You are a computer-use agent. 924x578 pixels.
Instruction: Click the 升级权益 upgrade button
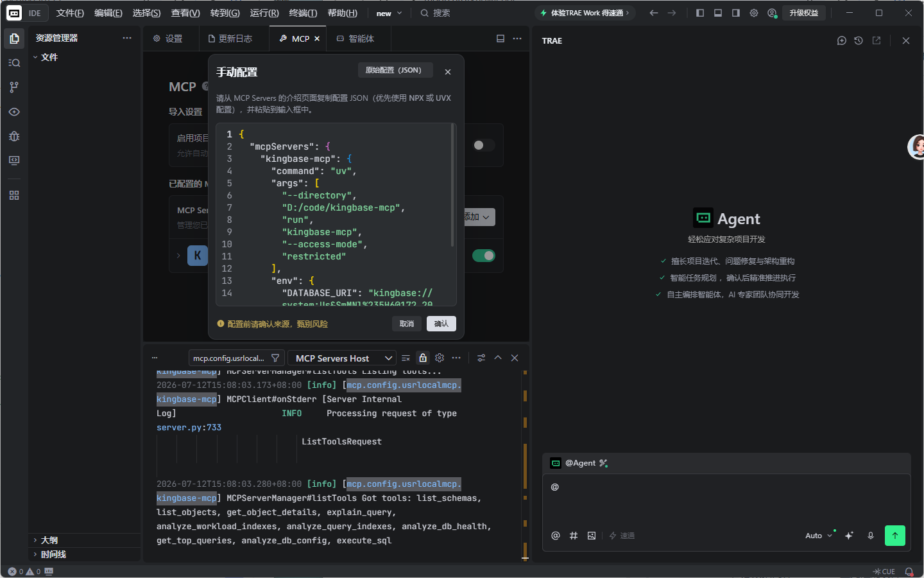(803, 13)
